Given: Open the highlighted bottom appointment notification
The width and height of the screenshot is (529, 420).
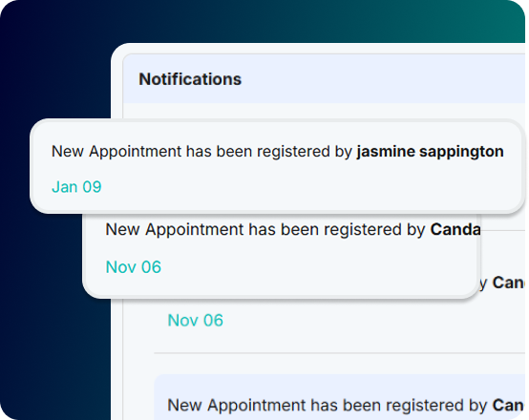Looking at the screenshot, I should coord(339,397).
